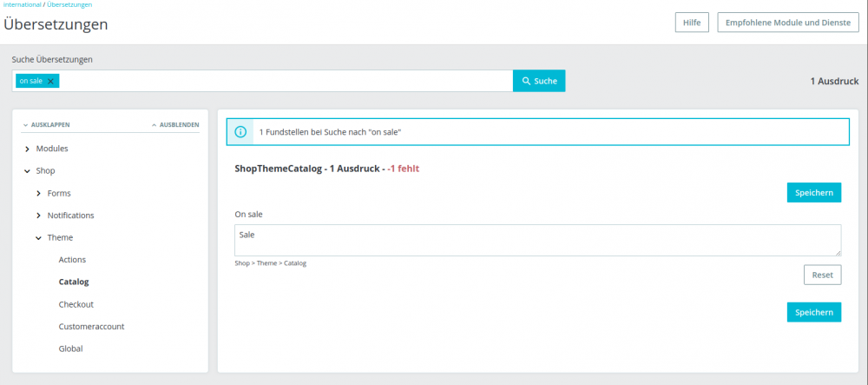Image resolution: width=868 pixels, height=385 pixels.
Task: Select Theme in the tree
Action: click(61, 237)
